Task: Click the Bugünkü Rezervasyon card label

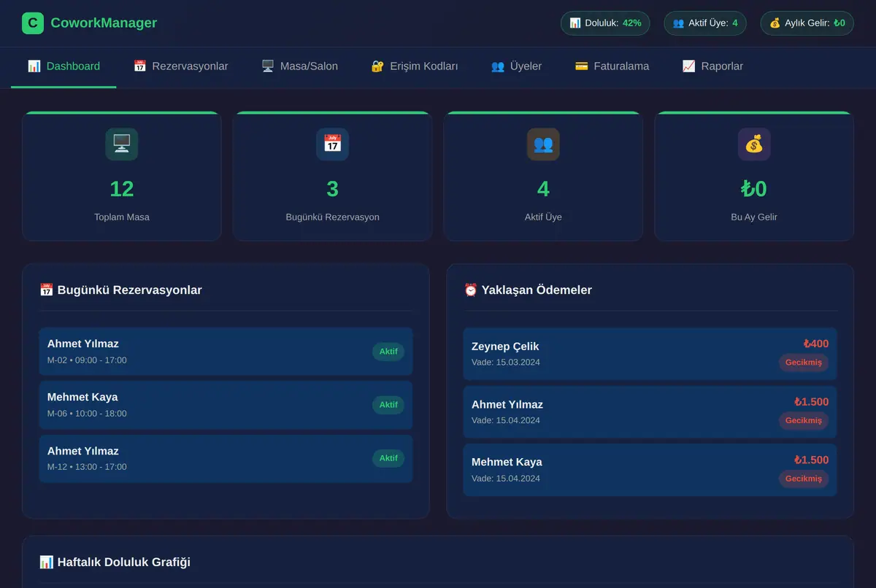Action: point(332,217)
